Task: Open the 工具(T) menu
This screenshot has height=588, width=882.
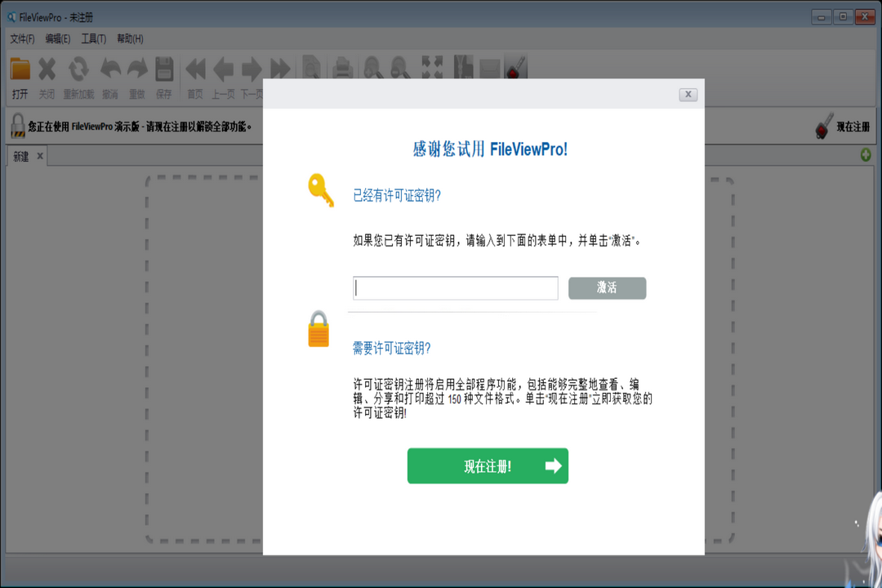Action: pyautogui.click(x=92, y=38)
